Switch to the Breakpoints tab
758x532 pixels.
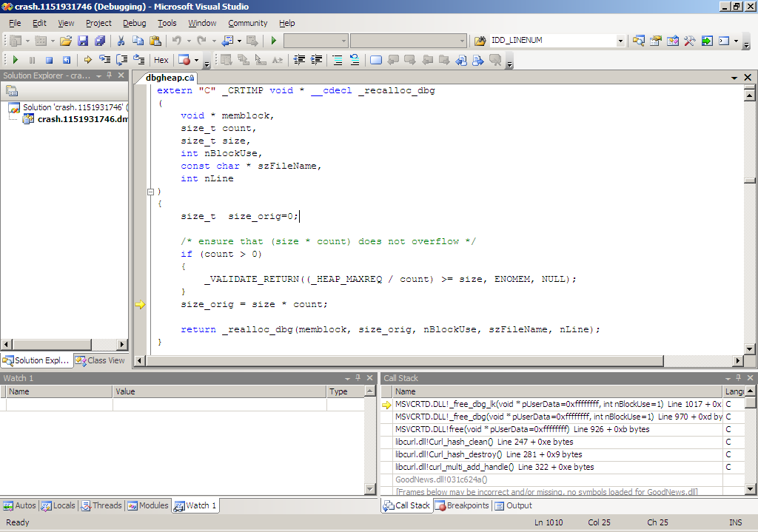pyautogui.click(x=462, y=505)
